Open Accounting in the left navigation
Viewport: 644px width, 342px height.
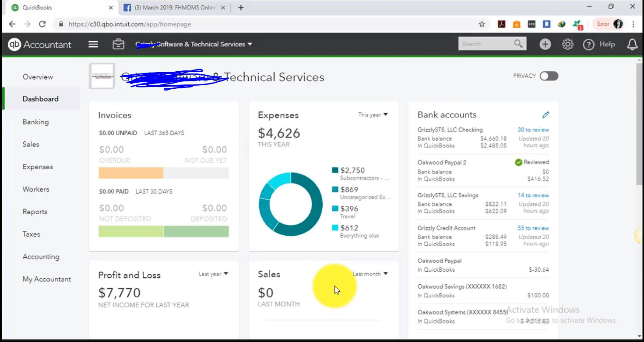coord(41,257)
